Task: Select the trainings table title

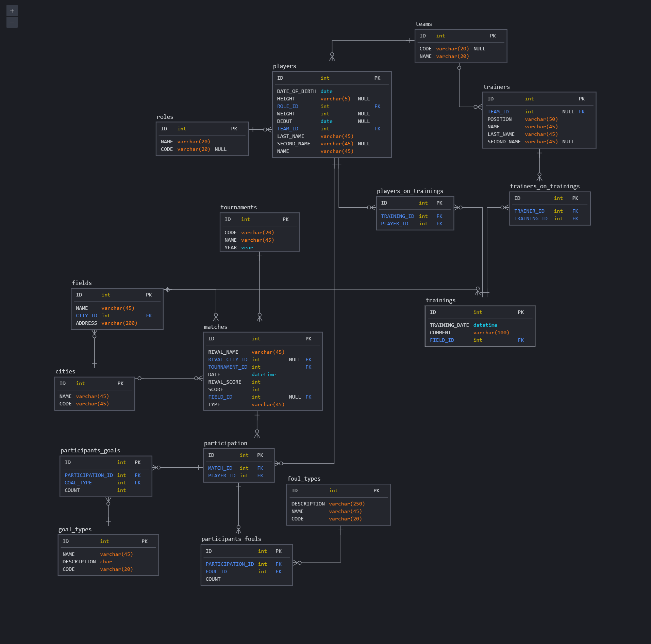Action: (440, 300)
